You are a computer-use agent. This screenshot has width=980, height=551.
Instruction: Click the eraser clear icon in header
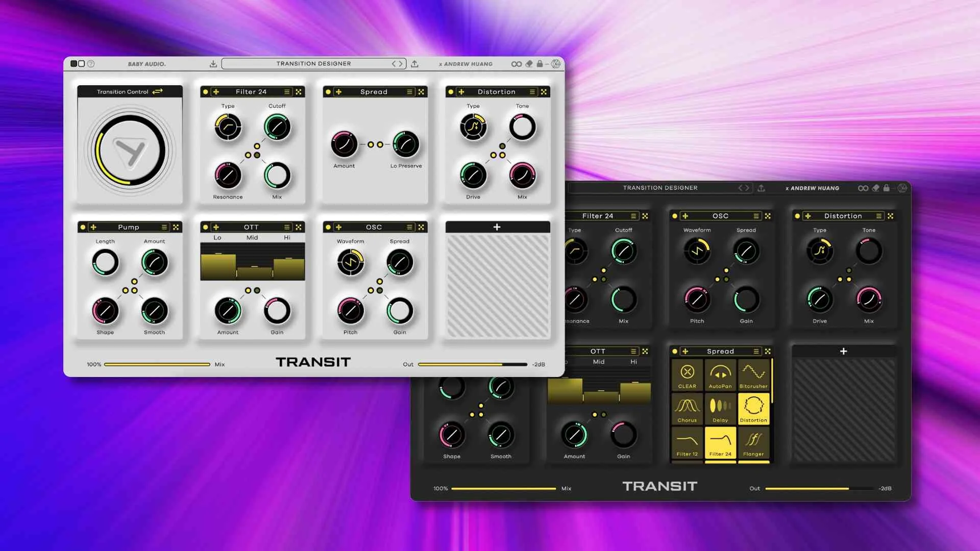pos(529,64)
